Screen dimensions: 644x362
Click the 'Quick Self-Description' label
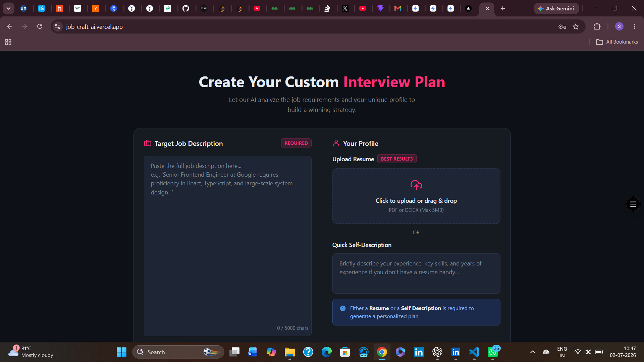[362, 245]
